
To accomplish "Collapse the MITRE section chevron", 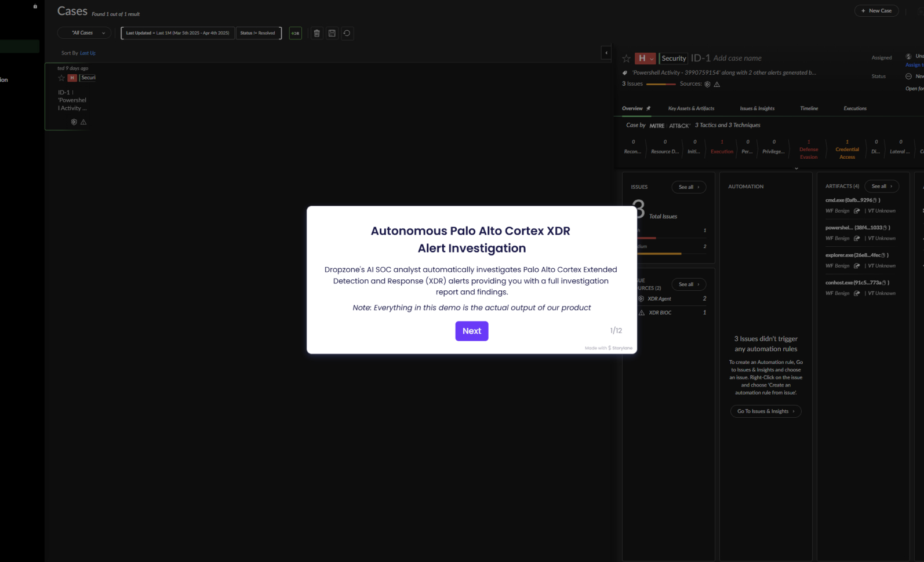I will [796, 169].
